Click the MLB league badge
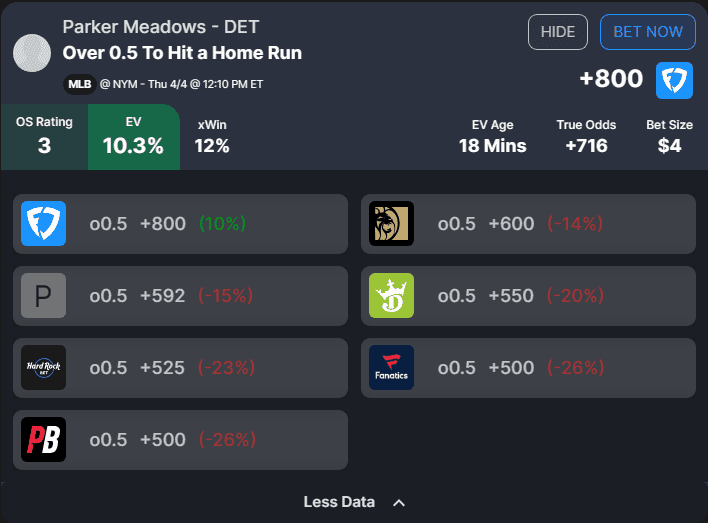The width and height of the screenshot is (708, 523). click(x=80, y=84)
